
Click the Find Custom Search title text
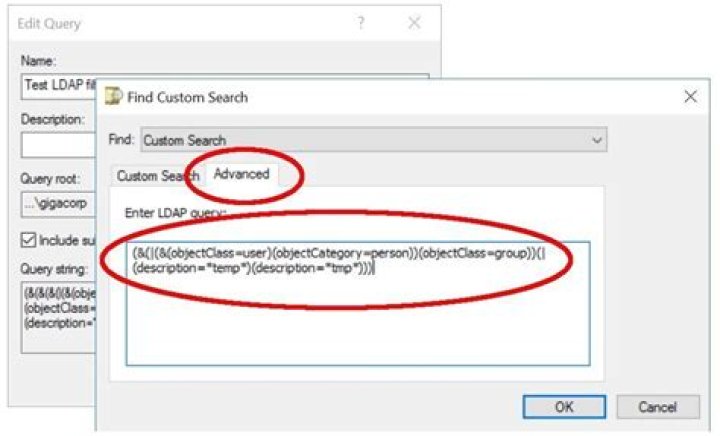[187, 97]
